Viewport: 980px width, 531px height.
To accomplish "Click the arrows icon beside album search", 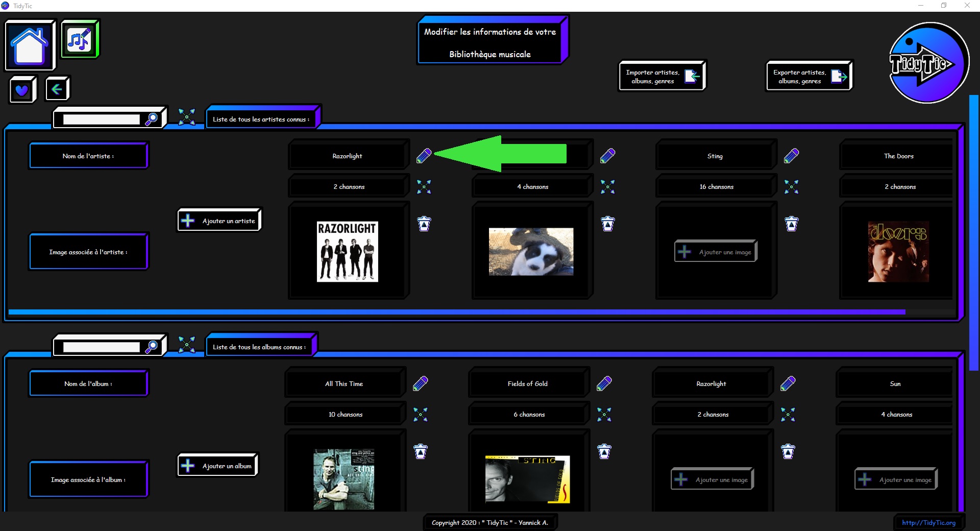I will click(x=187, y=345).
